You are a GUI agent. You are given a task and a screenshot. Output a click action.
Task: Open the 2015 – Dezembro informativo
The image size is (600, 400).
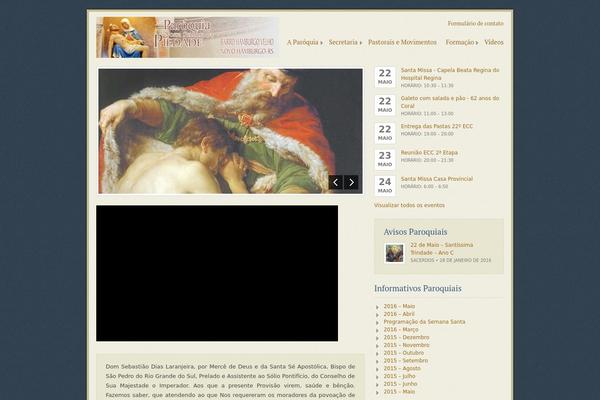click(406, 337)
